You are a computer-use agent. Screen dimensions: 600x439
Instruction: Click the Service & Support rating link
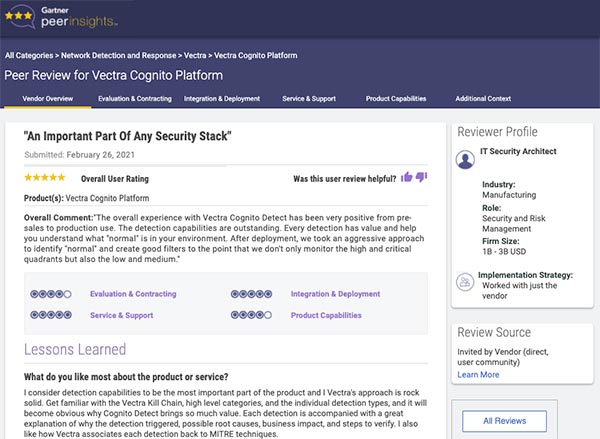121,315
